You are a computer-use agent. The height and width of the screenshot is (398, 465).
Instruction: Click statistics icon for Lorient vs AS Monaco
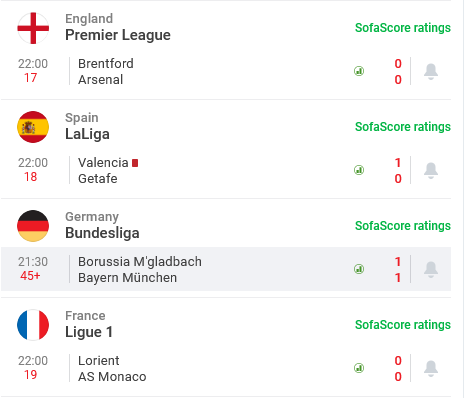359,368
